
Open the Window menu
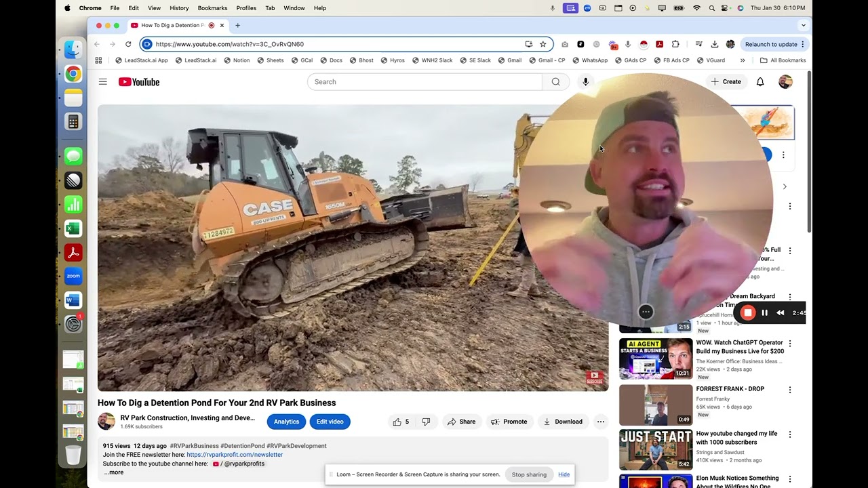(x=294, y=8)
